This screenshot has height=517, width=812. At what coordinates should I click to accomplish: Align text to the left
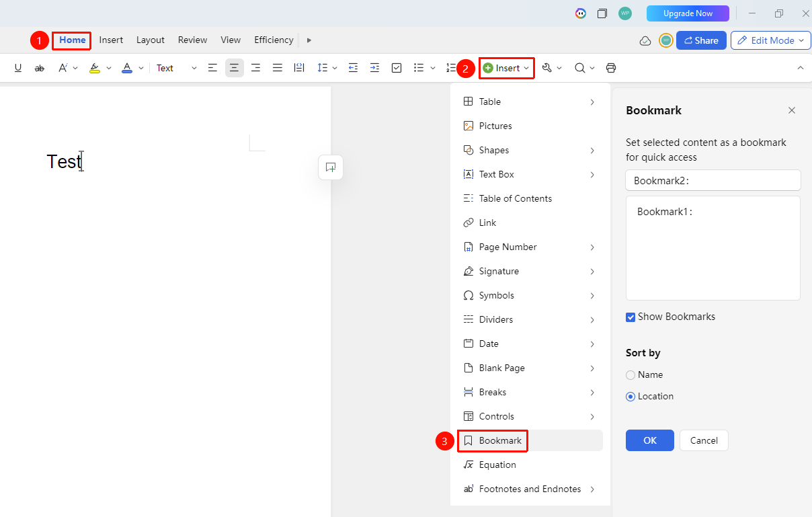click(x=212, y=68)
